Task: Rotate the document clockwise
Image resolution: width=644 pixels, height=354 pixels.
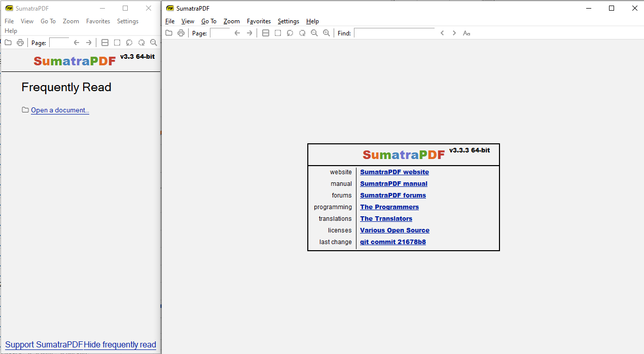Action: 302,32
